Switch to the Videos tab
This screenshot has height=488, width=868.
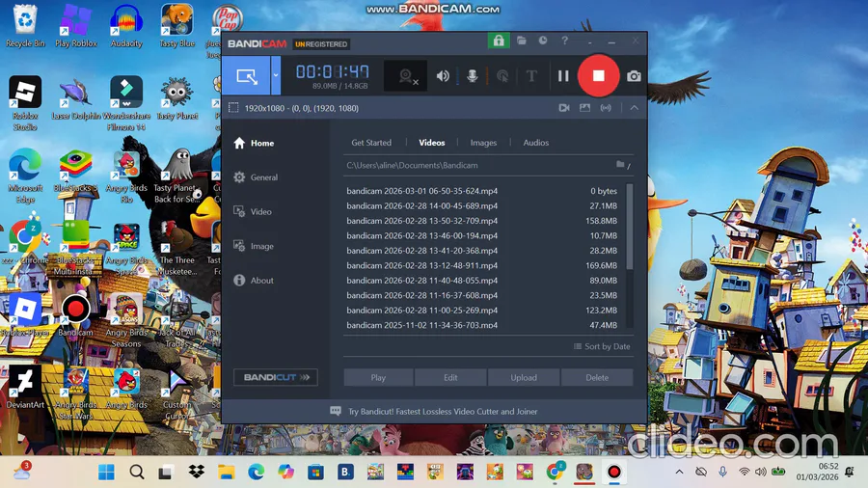432,142
